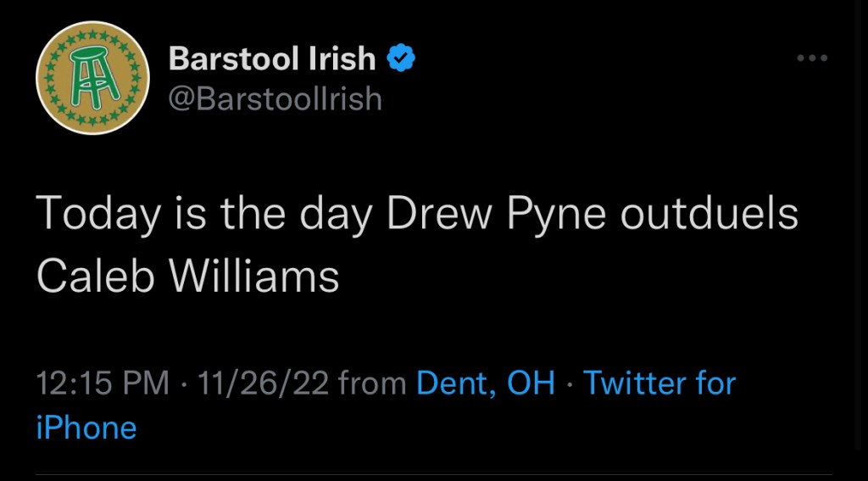The image size is (868, 481).
Task: Open the three-dot more options menu
Action: [x=812, y=59]
